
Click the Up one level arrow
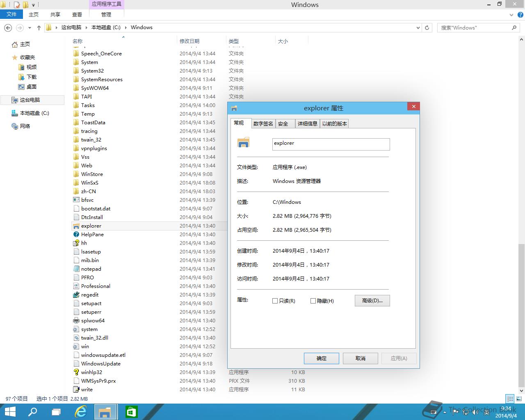(x=39, y=28)
